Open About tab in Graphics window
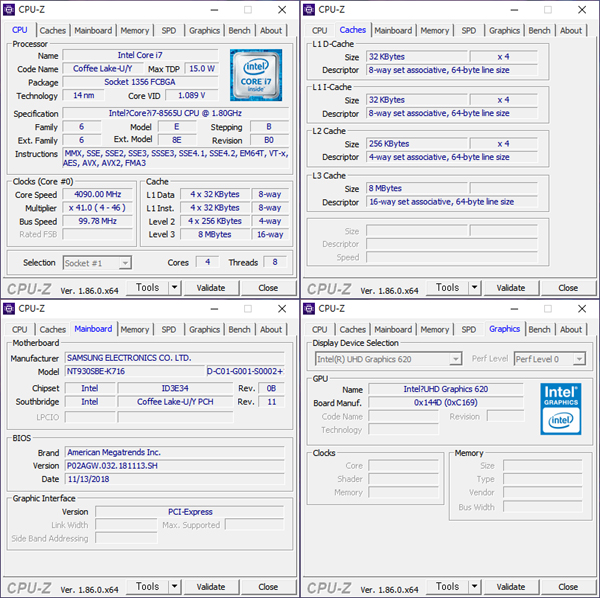The height and width of the screenshot is (598, 600). point(571,329)
